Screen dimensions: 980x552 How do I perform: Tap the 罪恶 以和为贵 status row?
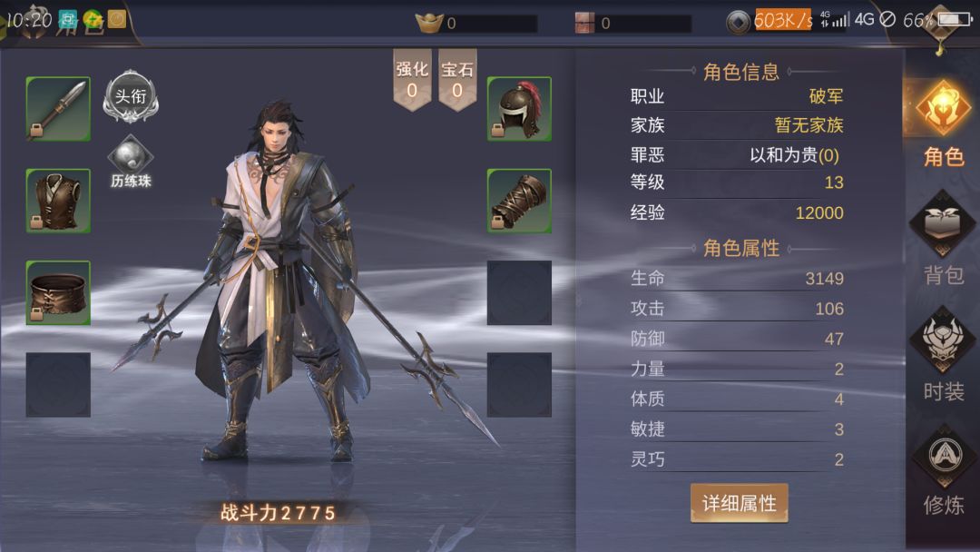(x=737, y=154)
